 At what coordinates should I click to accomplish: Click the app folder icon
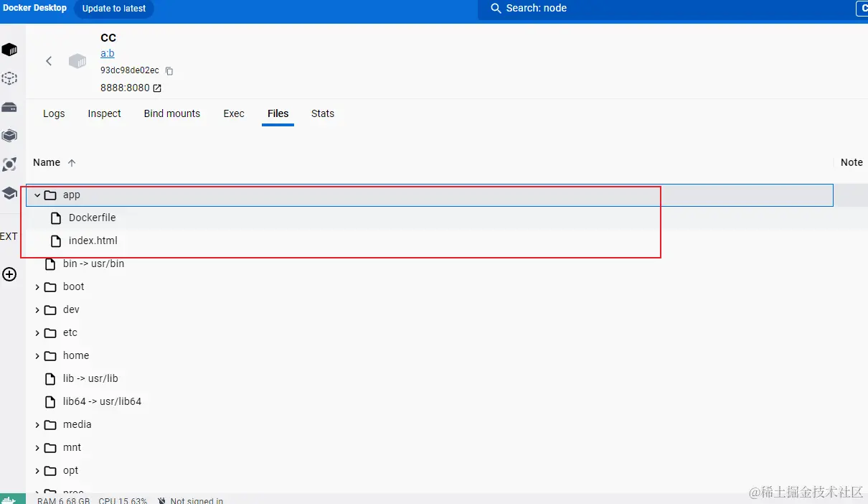(x=50, y=195)
